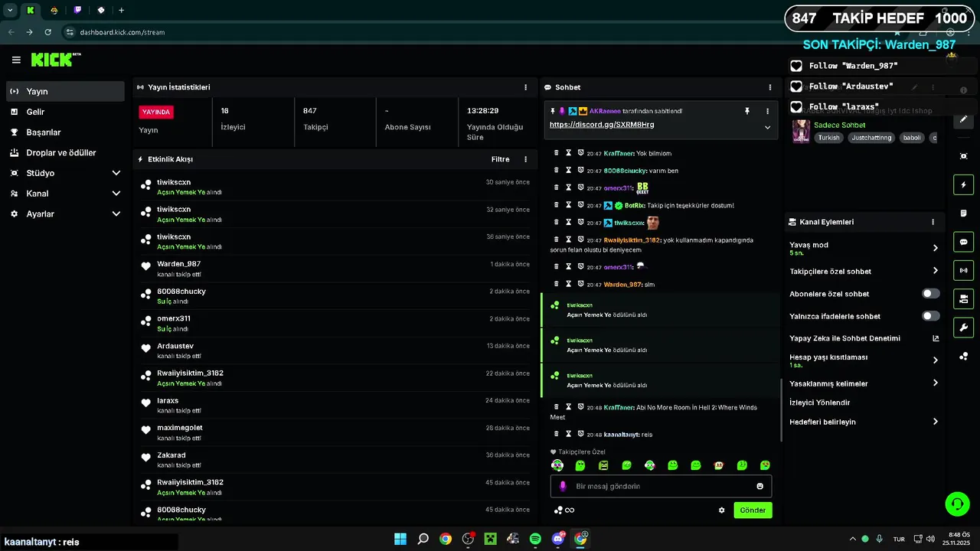Open Yasaklanmış kelimeler arrow

(x=935, y=383)
